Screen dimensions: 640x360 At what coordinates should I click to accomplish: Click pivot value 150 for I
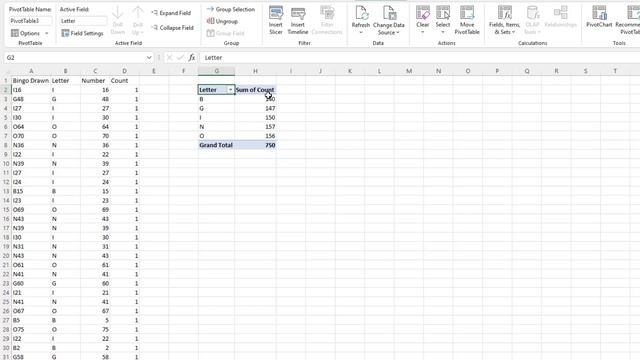pos(256,118)
